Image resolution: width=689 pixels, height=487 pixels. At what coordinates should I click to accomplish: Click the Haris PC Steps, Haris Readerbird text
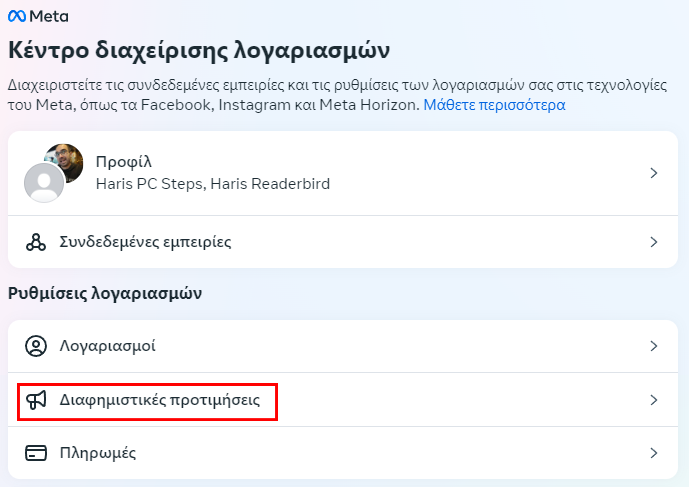(213, 184)
